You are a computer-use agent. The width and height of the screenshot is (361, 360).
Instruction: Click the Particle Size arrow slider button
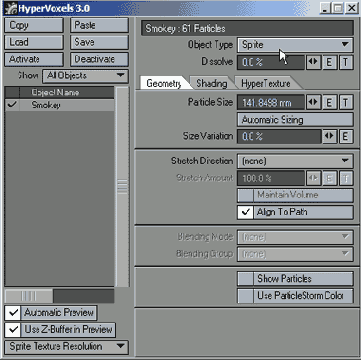tap(313, 102)
